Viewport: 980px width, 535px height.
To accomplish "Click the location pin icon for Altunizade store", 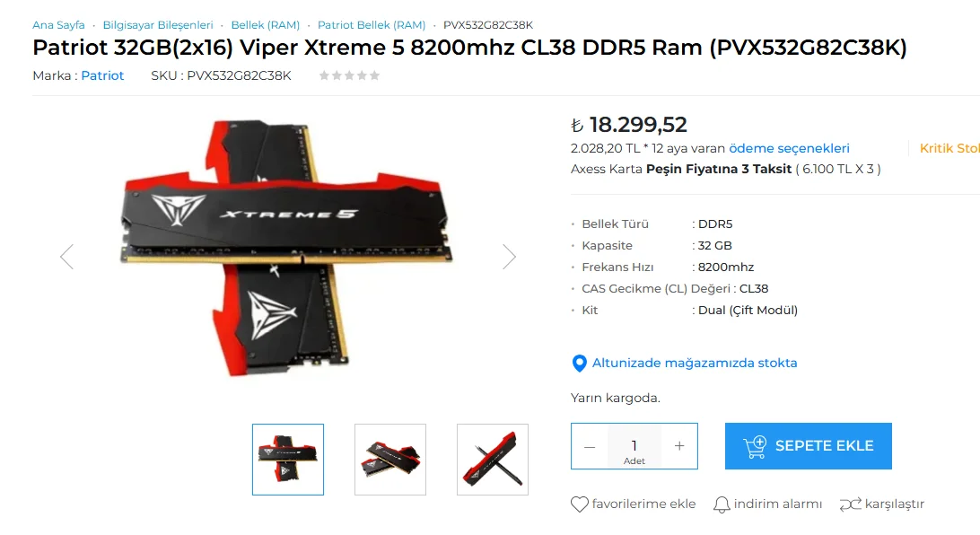I will [x=580, y=364].
